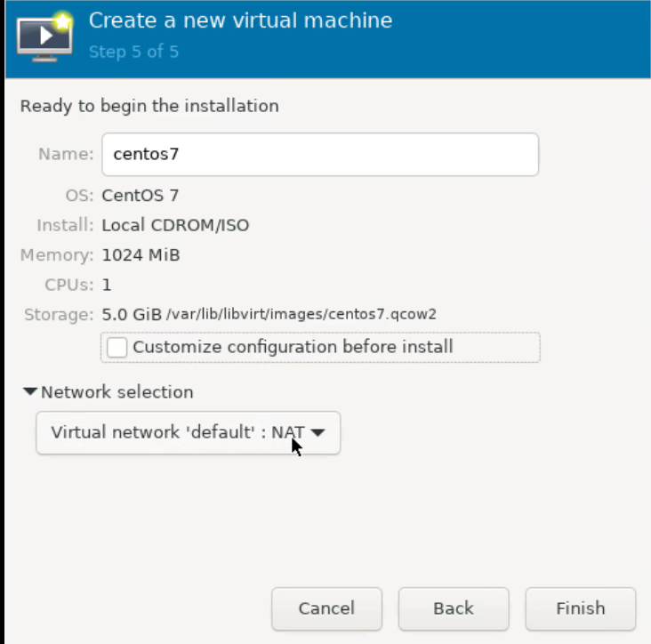Click the 'Name:' field label

point(66,155)
